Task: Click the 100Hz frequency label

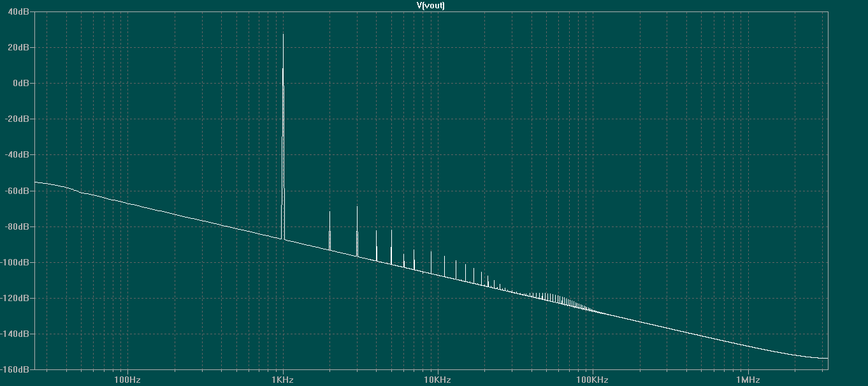Action: pyautogui.click(x=127, y=380)
